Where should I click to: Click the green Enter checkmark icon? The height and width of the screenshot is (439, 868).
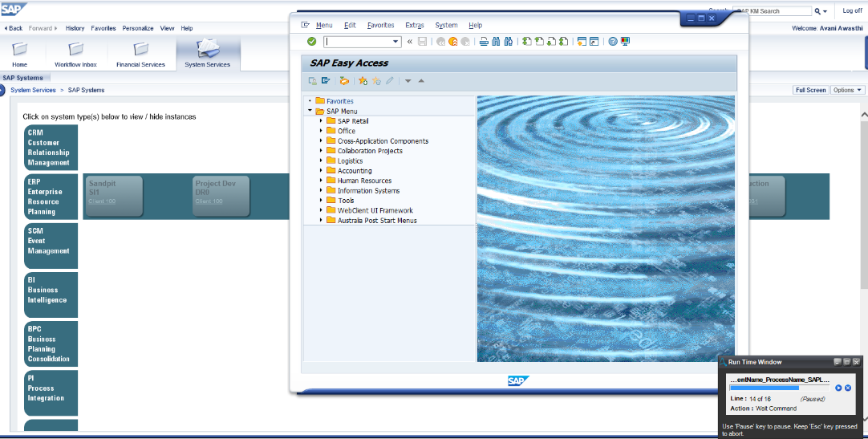click(x=311, y=42)
